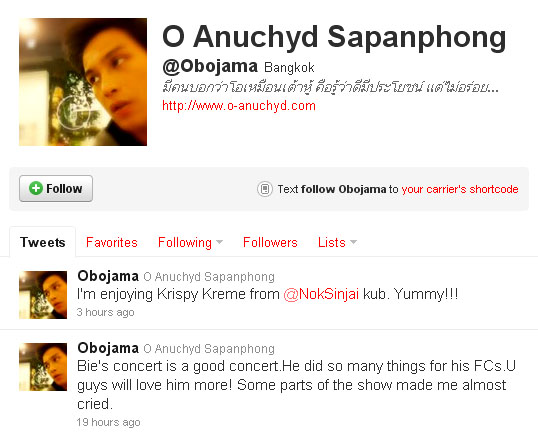Click avatar beside Krispy Kreme tweet

pyautogui.click(x=43, y=295)
